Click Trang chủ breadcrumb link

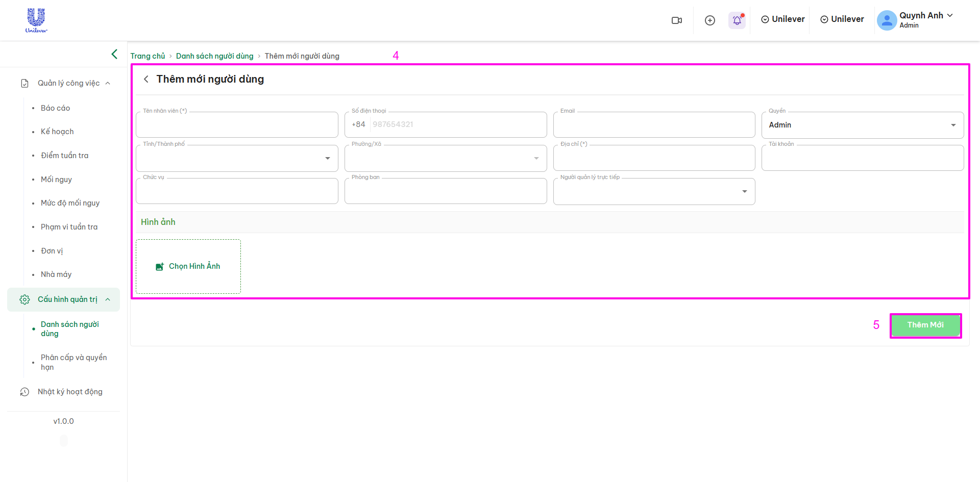[x=148, y=56]
